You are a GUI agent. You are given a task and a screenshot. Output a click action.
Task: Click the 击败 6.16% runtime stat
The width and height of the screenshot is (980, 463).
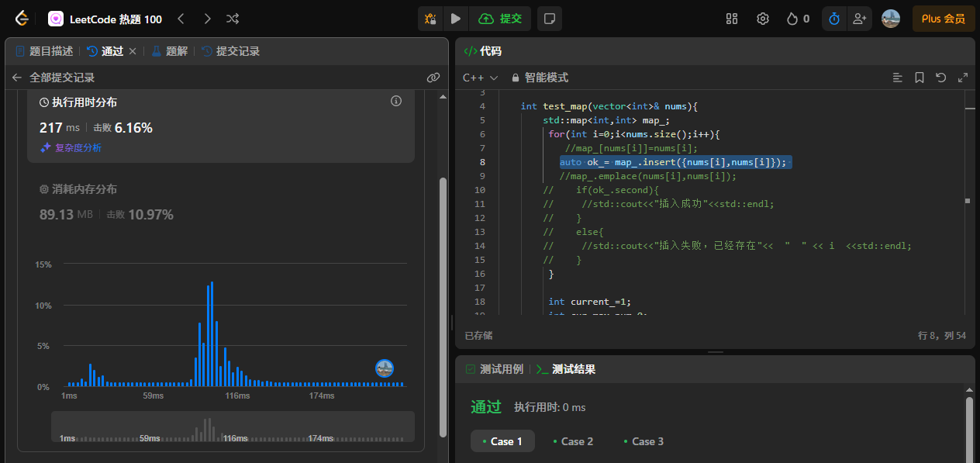pos(123,127)
